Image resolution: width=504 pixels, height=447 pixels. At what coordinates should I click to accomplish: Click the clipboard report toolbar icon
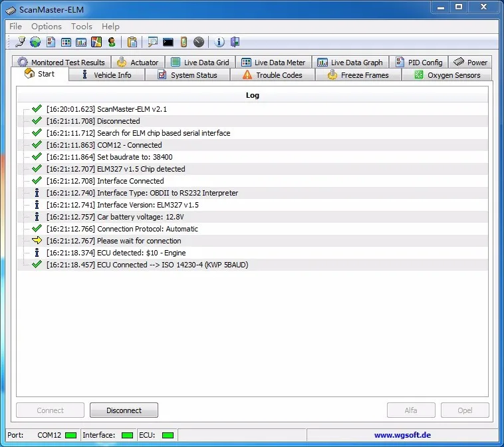tap(132, 42)
